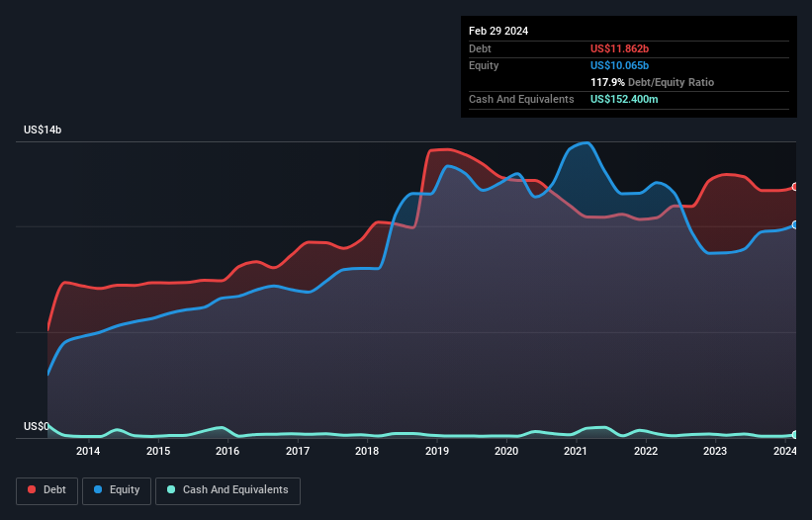Image resolution: width=812 pixels, height=520 pixels.
Task: Click the US$11.862b debt value
Action: coord(619,48)
